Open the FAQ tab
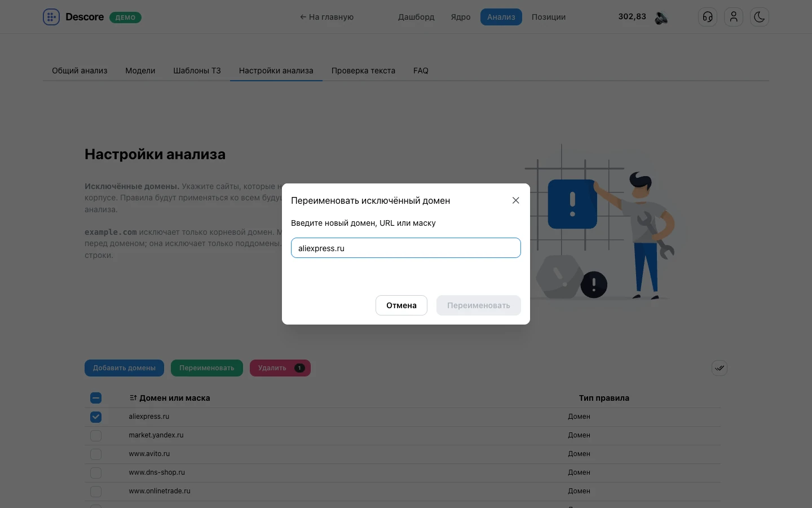This screenshot has width=812, height=508. click(x=421, y=71)
